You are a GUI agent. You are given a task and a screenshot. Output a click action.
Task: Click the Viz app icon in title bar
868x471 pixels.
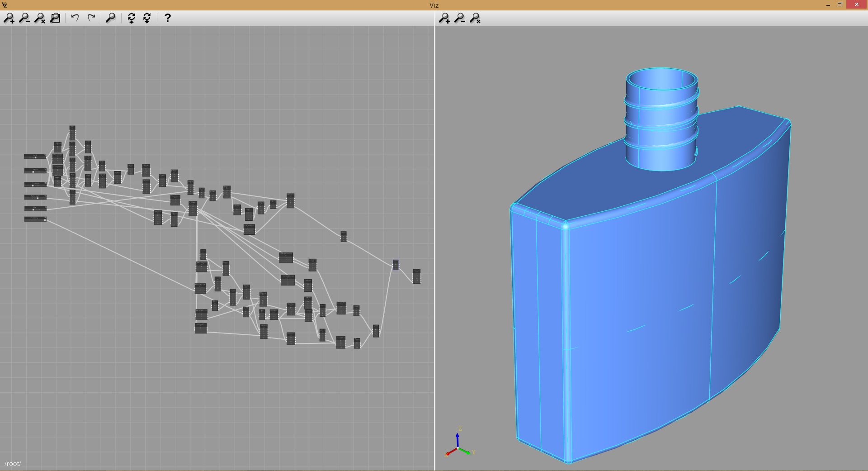[5, 5]
